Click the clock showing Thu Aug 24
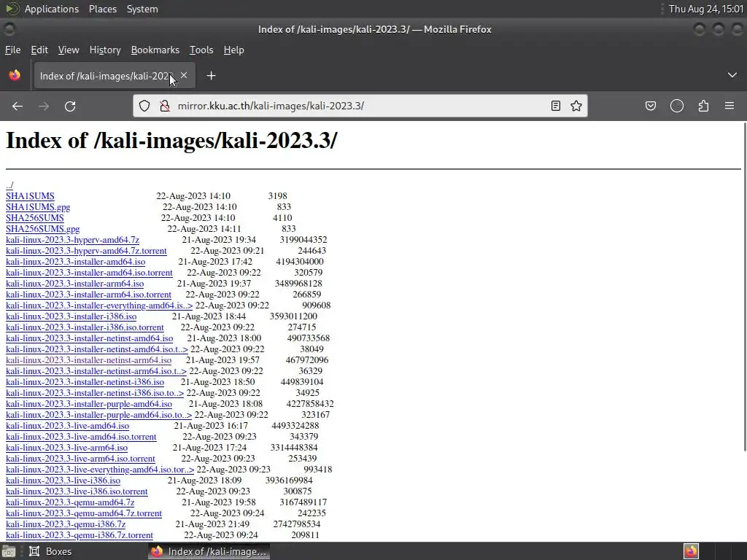 click(x=706, y=9)
